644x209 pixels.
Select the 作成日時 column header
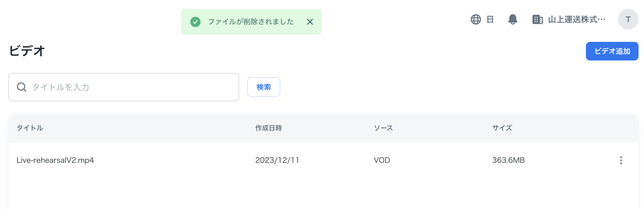pyautogui.click(x=268, y=128)
